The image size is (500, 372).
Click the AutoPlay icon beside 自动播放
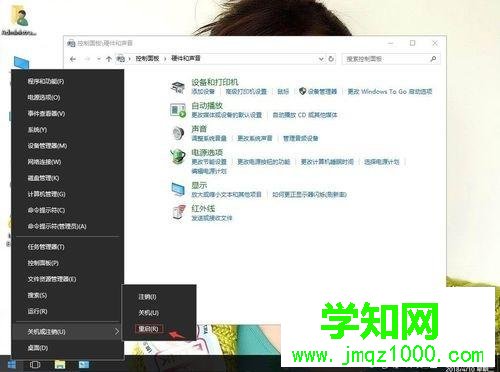178,110
